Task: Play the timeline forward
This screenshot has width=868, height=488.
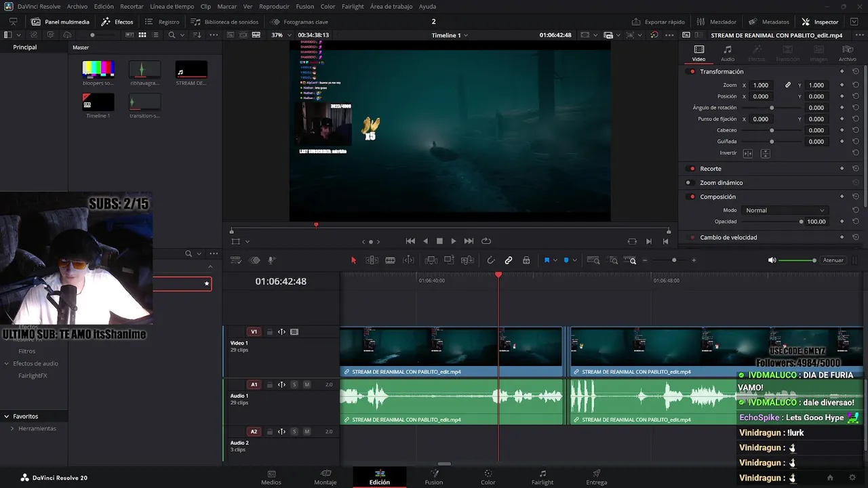Action: point(454,241)
